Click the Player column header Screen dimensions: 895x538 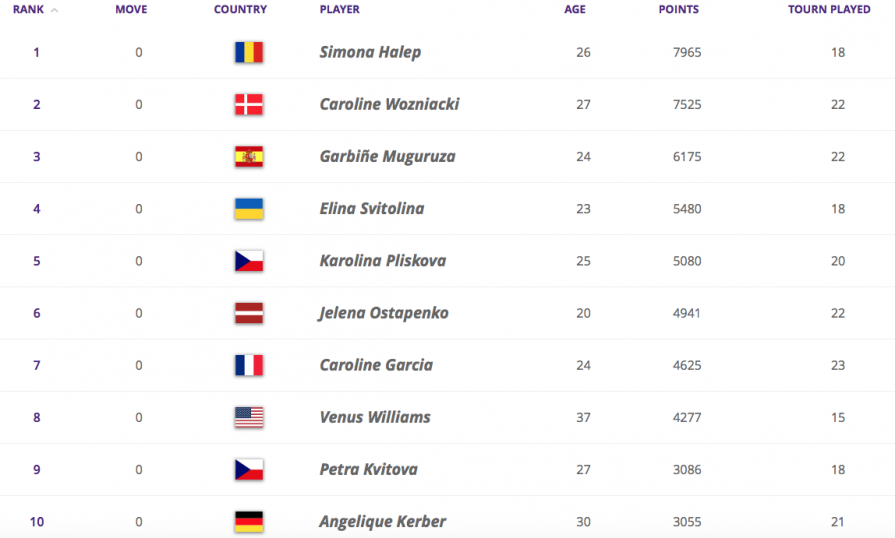339,10
